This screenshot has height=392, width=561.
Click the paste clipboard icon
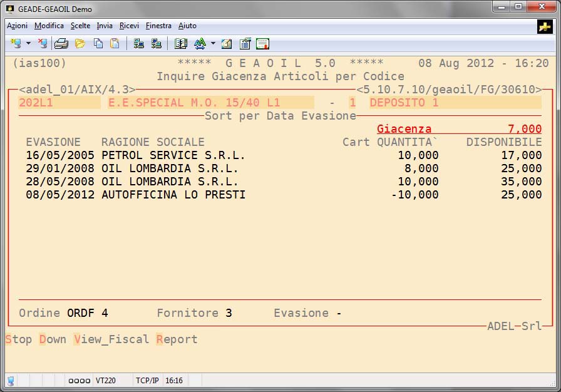[x=115, y=43]
